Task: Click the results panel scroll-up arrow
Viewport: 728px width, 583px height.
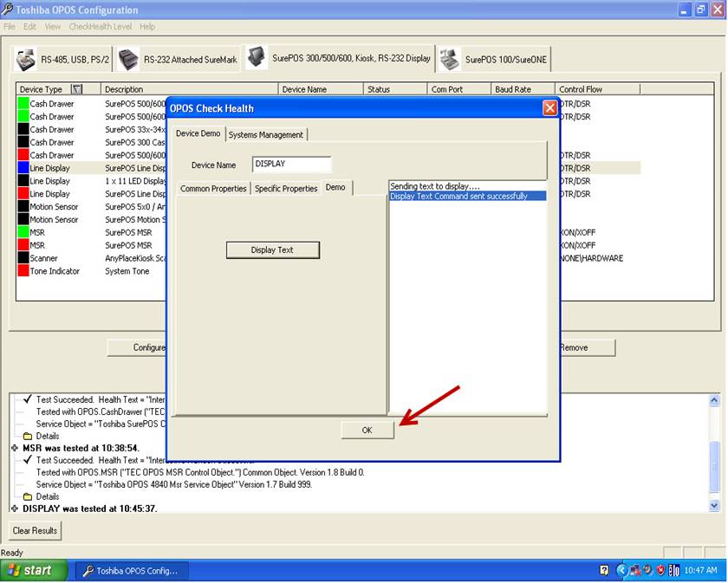Action: (x=714, y=401)
